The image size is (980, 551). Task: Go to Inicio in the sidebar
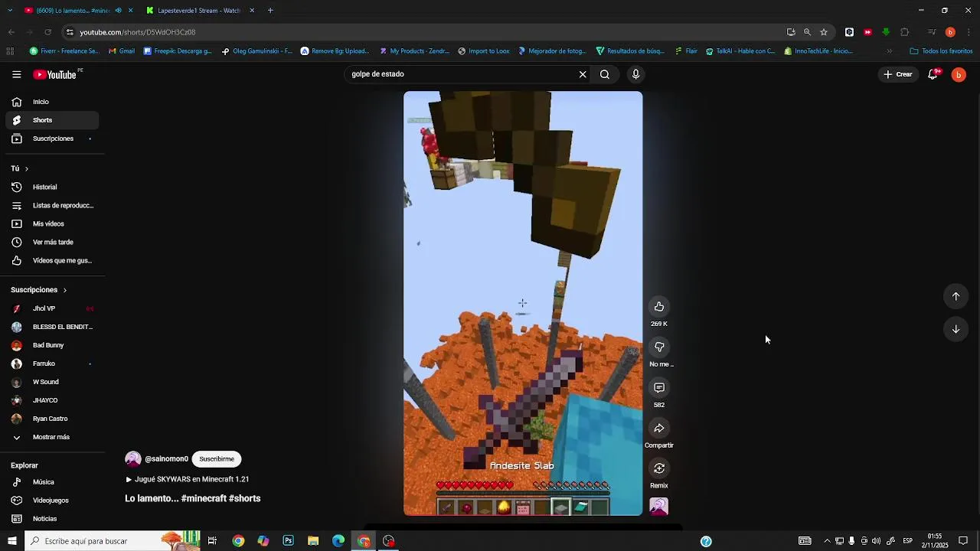tap(52, 102)
